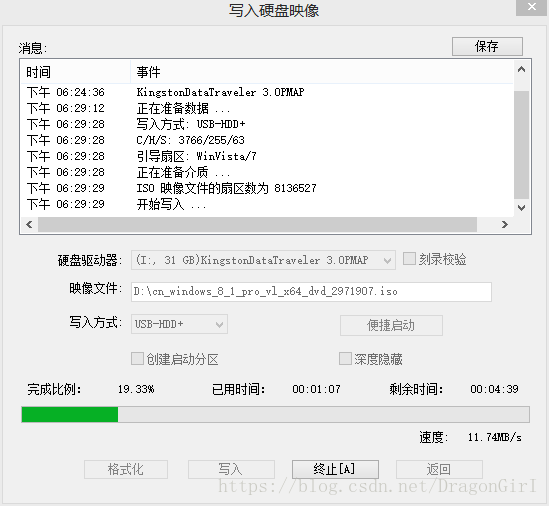Select the row 正在准备数据 ...
This screenshot has height=506, width=549.
267,108
